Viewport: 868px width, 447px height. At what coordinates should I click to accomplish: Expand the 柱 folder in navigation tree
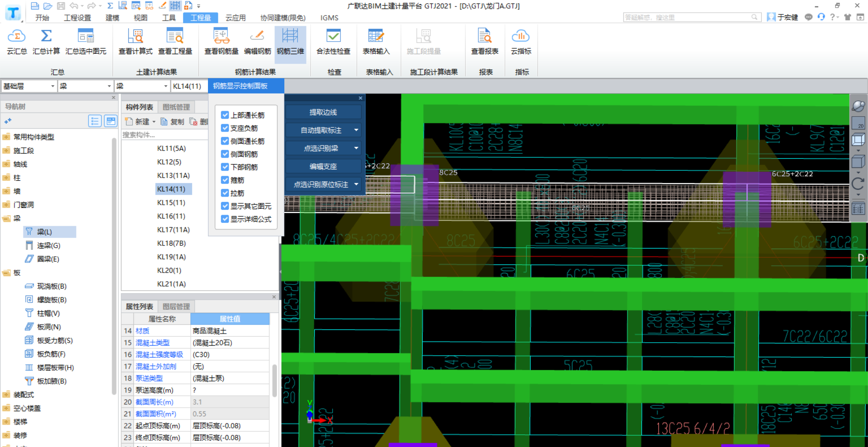(6, 178)
